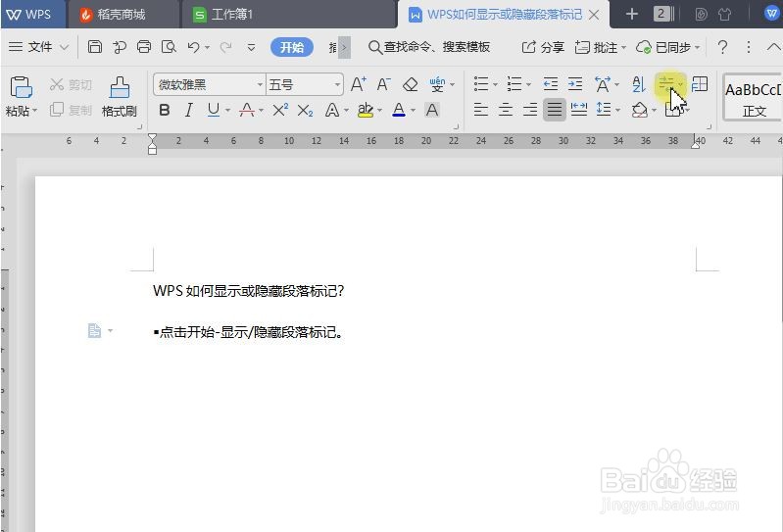Toggle character shading A button
Screen dimensions: 783x532
[432, 110]
